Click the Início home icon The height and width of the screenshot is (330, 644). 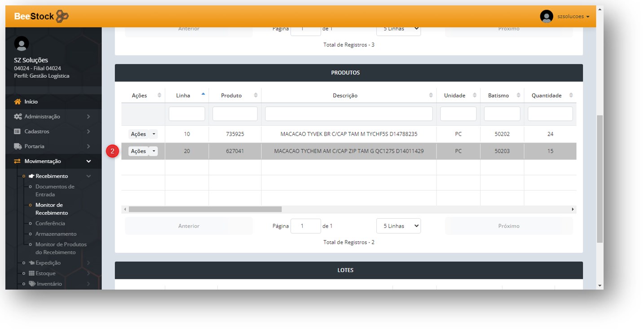18,102
